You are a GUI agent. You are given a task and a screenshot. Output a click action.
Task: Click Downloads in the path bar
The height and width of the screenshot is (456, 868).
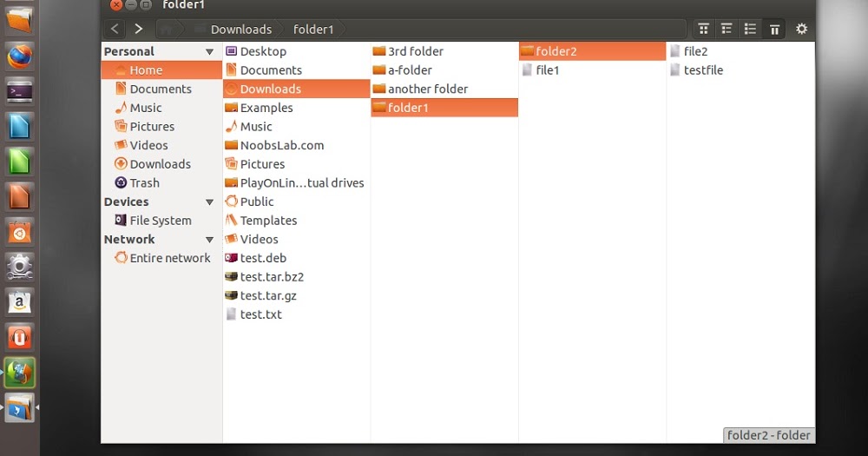(240, 30)
